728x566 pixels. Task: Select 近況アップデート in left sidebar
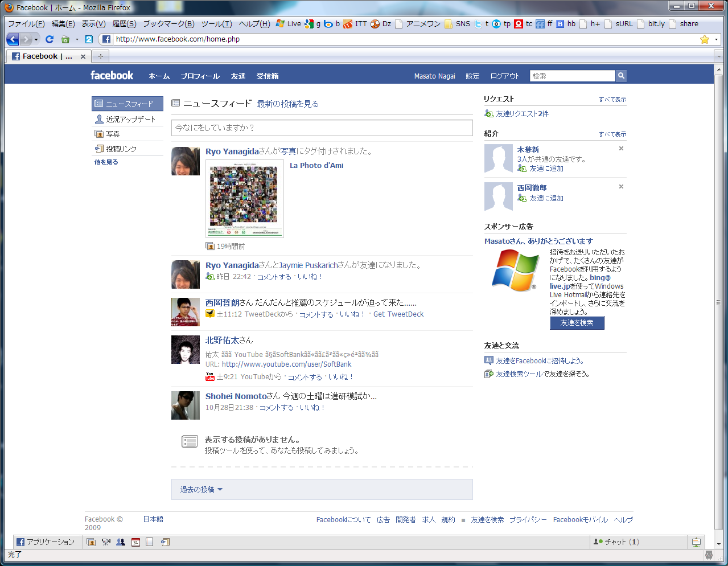[x=127, y=119]
